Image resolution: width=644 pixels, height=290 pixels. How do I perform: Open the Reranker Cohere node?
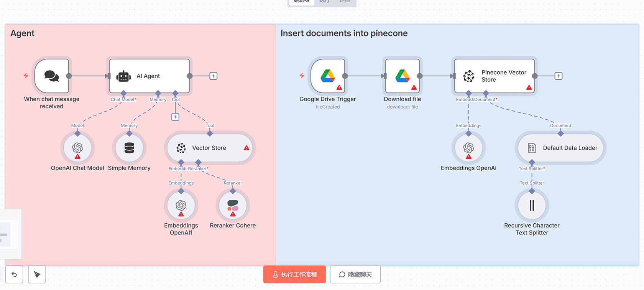(x=233, y=206)
